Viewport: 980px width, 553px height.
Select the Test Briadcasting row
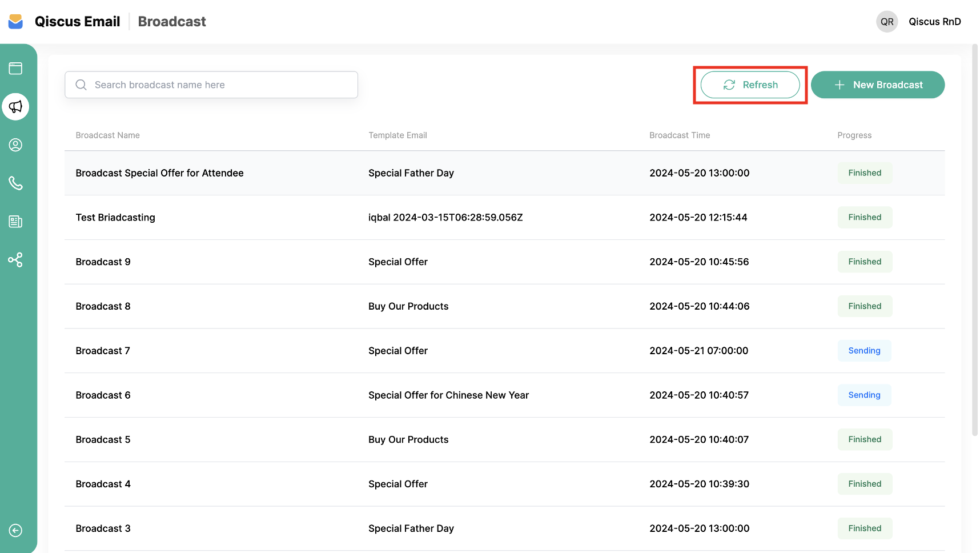click(x=115, y=218)
